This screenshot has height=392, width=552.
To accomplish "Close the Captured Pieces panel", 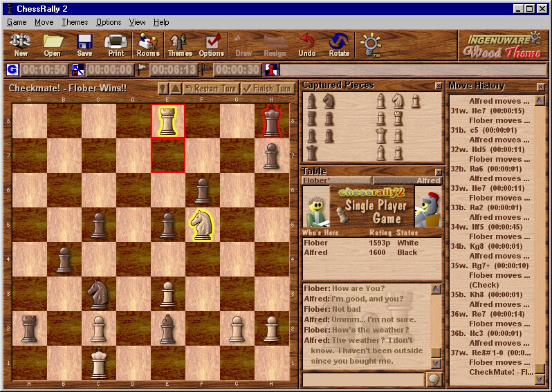I will point(439,86).
